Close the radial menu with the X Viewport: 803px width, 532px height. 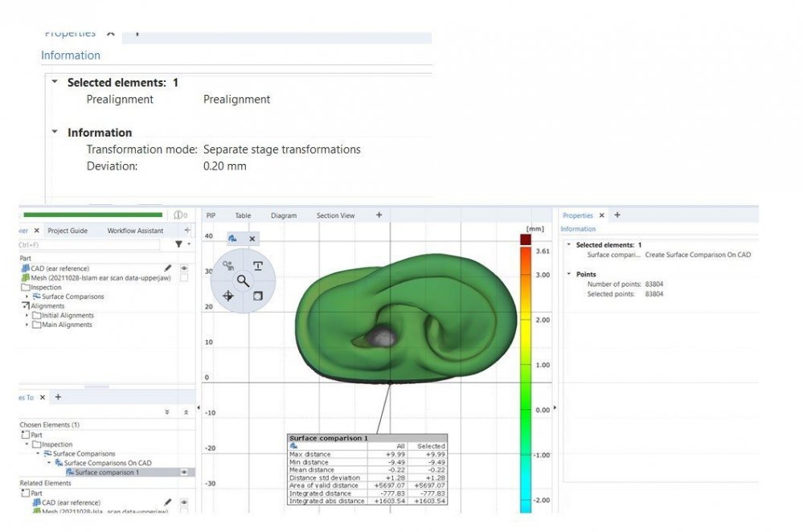(x=252, y=239)
